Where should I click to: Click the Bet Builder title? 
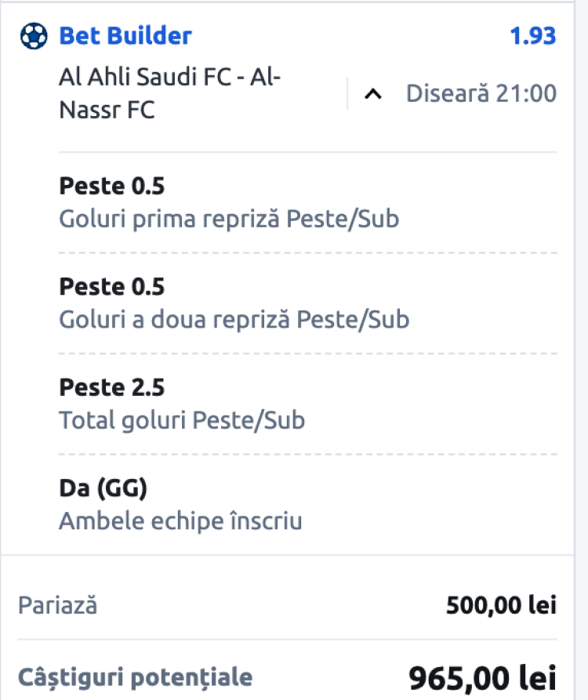click(x=125, y=36)
